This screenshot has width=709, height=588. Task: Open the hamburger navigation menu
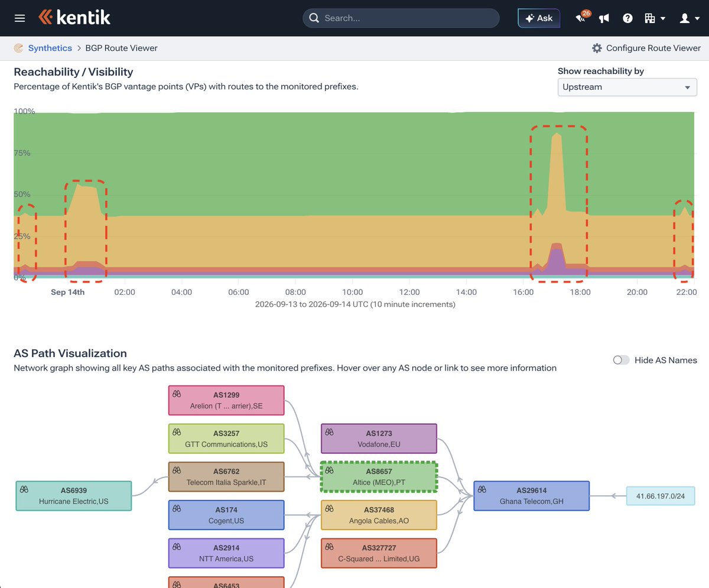click(x=19, y=18)
